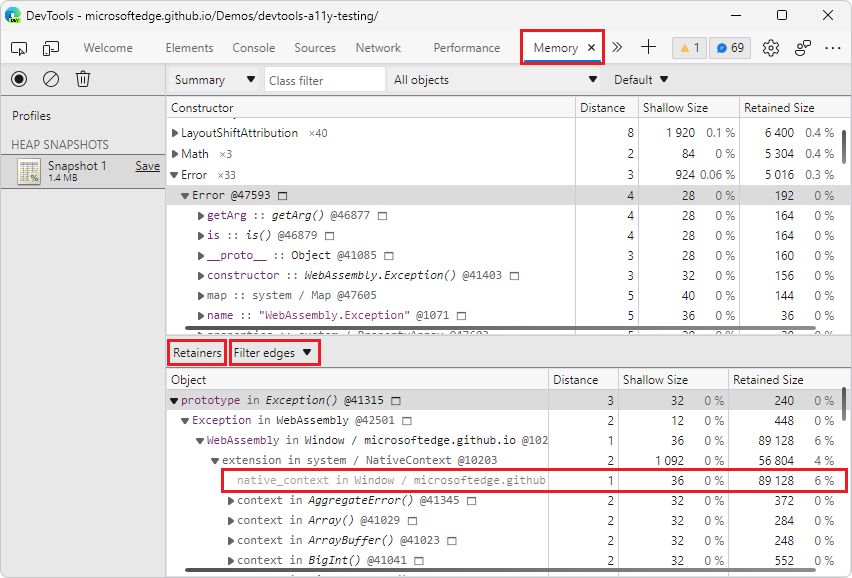Switch to the Network tab
The image size is (852, 578).
pyautogui.click(x=378, y=48)
